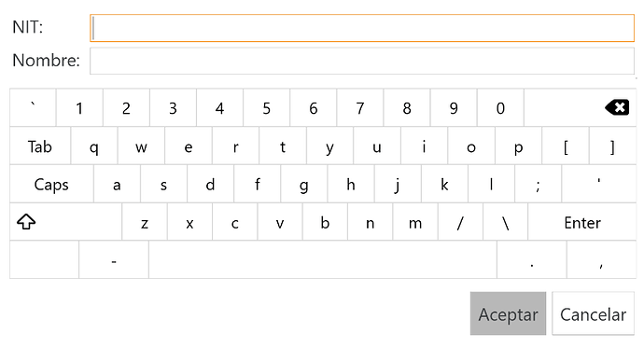644x347 pixels.
Task: Focus the NIT input field
Action: 362,28
